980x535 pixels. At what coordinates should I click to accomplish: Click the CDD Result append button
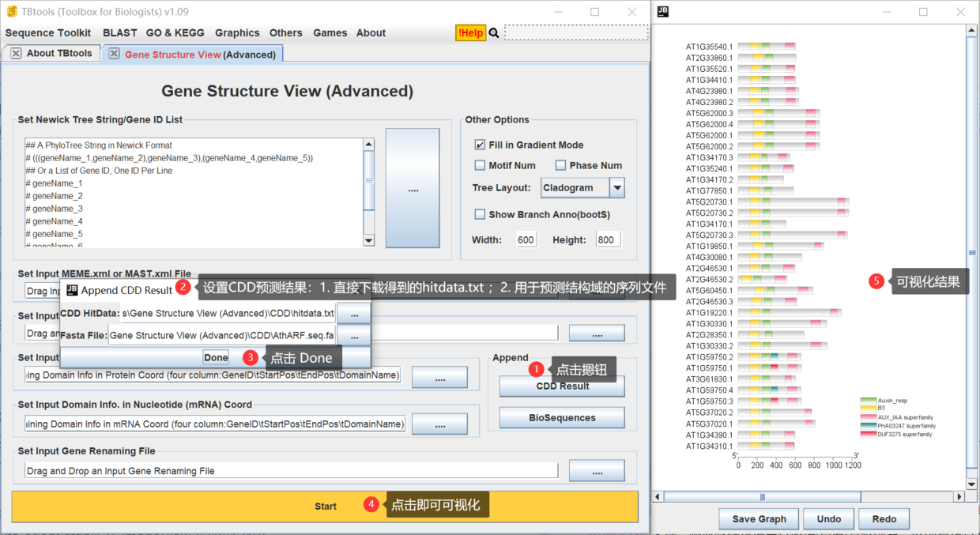[562, 386]
